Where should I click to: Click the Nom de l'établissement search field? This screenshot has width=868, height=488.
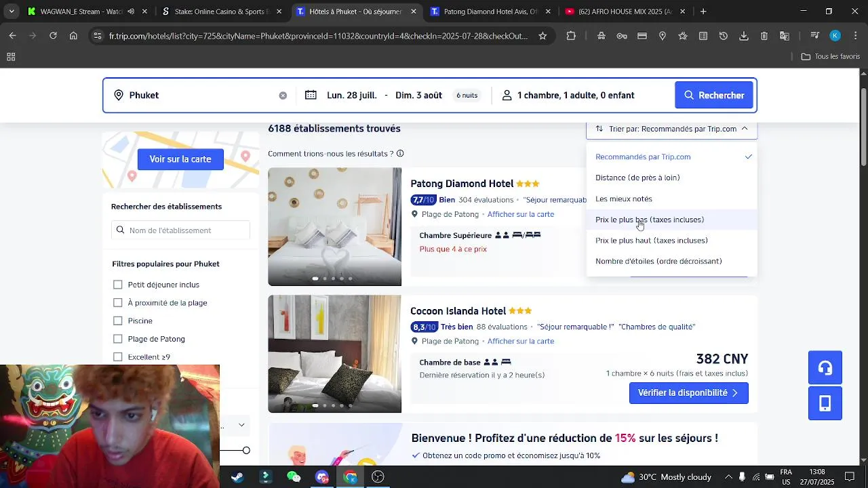click(180, 230)
